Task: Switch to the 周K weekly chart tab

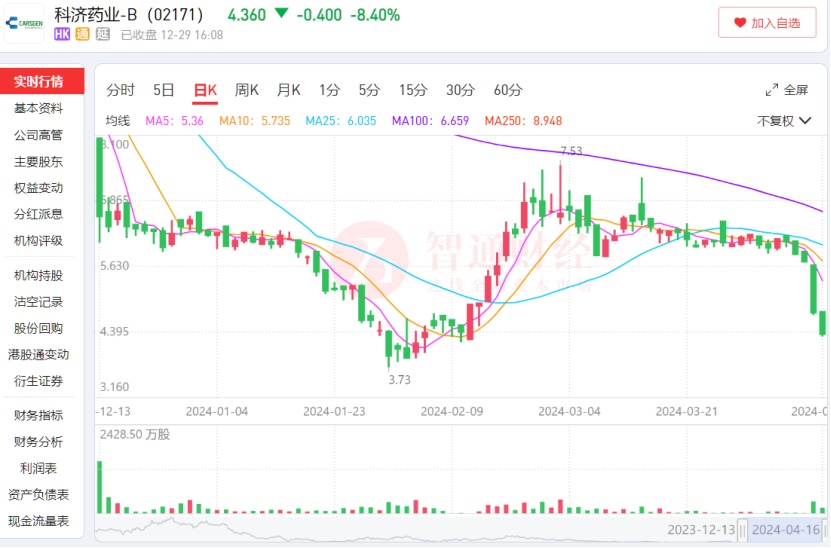Action: 246,90
